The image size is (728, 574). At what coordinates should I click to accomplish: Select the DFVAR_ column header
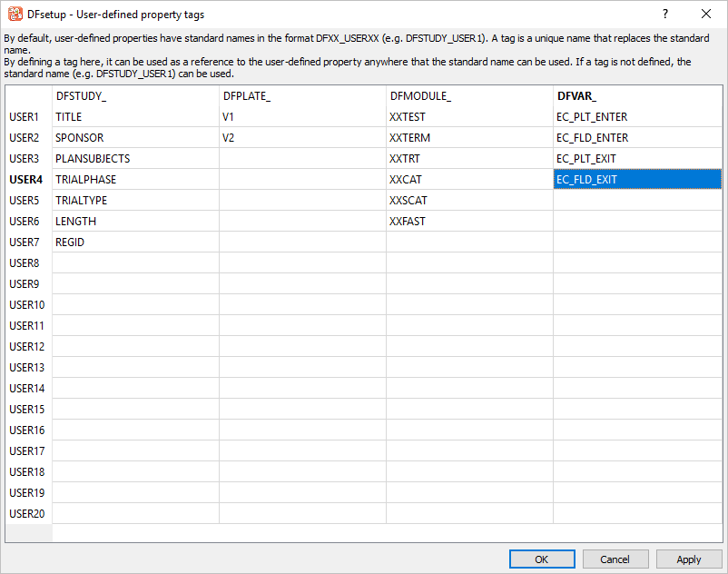(x=637, y=96)
